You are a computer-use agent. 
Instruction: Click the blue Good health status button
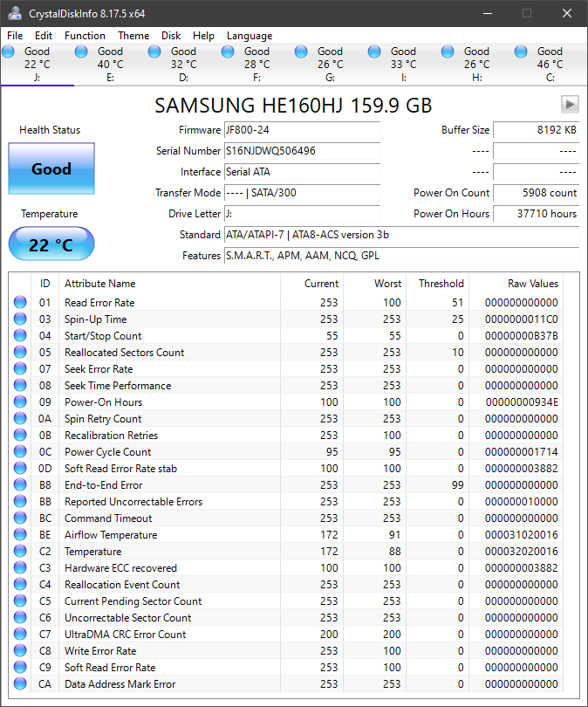pos(51,168)
